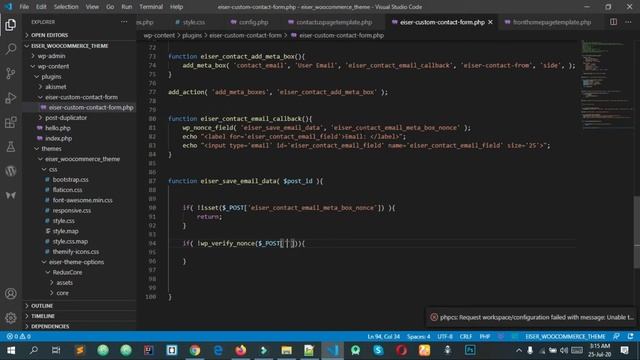Open the Explorer view in activity bar
640x360 pixels.
(x=11, y=24)
